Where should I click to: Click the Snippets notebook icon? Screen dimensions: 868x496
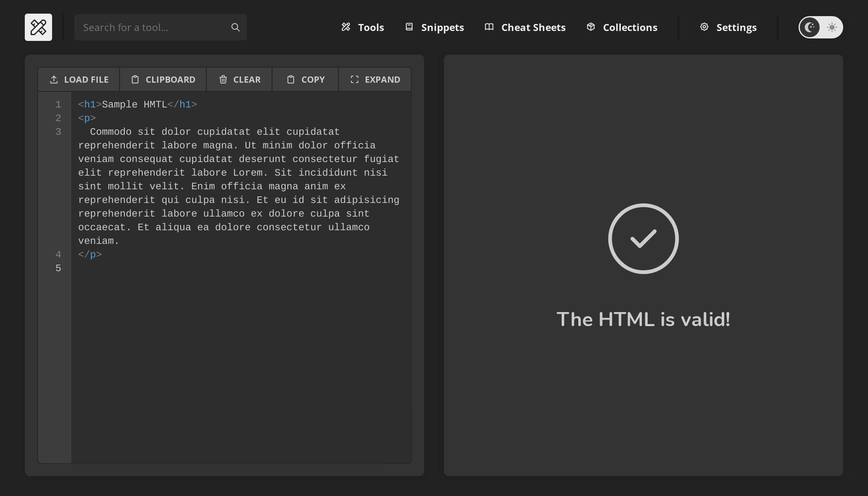409,27
